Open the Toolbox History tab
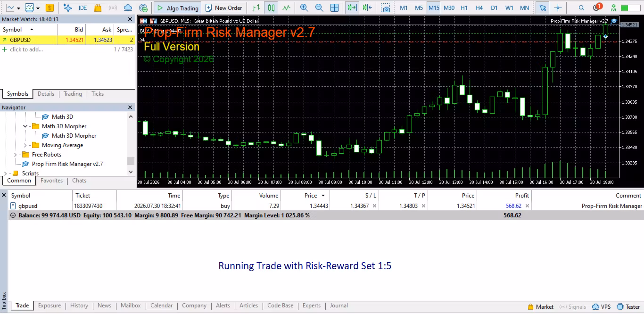The image size is (644, 314). 79,306
